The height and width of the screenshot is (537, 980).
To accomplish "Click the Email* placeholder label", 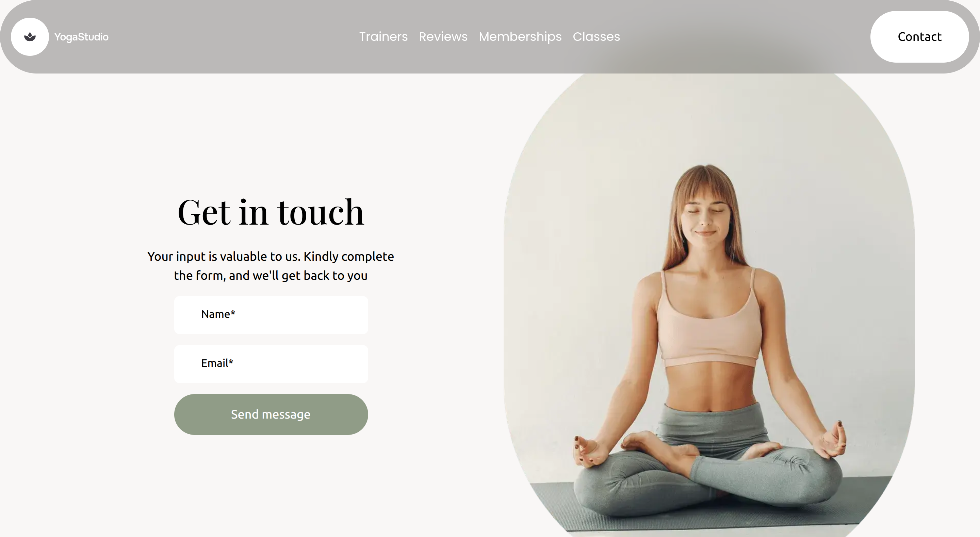I will point(217,363).
